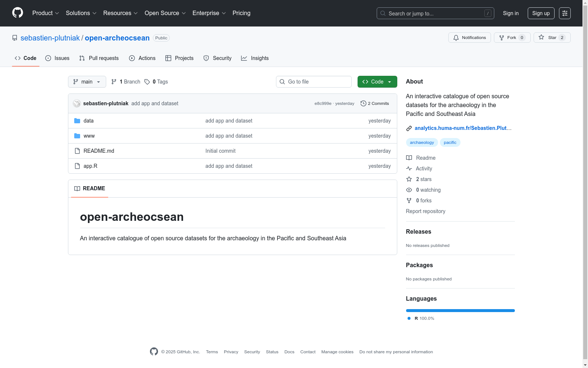Click the Sign up button
Screen dimensions: 588x368
[541, 13]
